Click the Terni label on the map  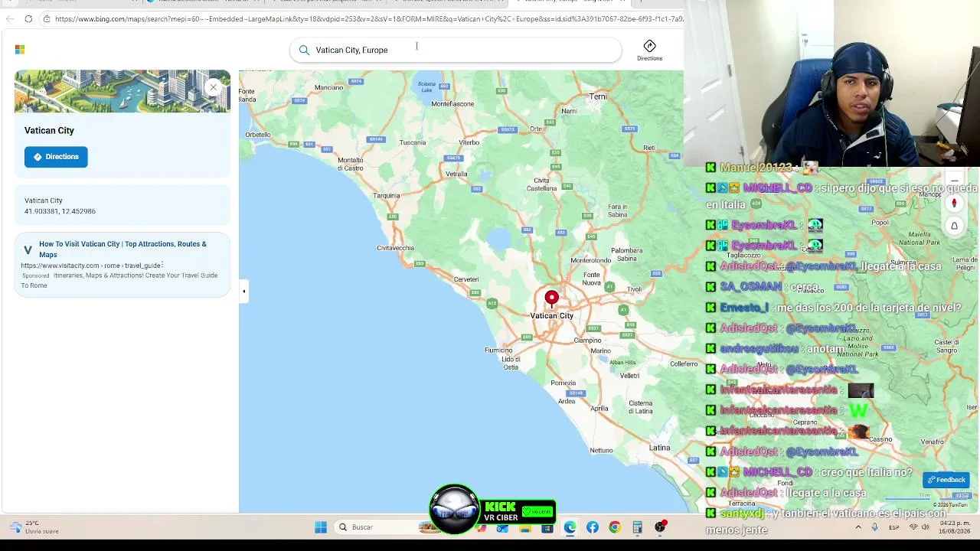(x=598, y=97)
